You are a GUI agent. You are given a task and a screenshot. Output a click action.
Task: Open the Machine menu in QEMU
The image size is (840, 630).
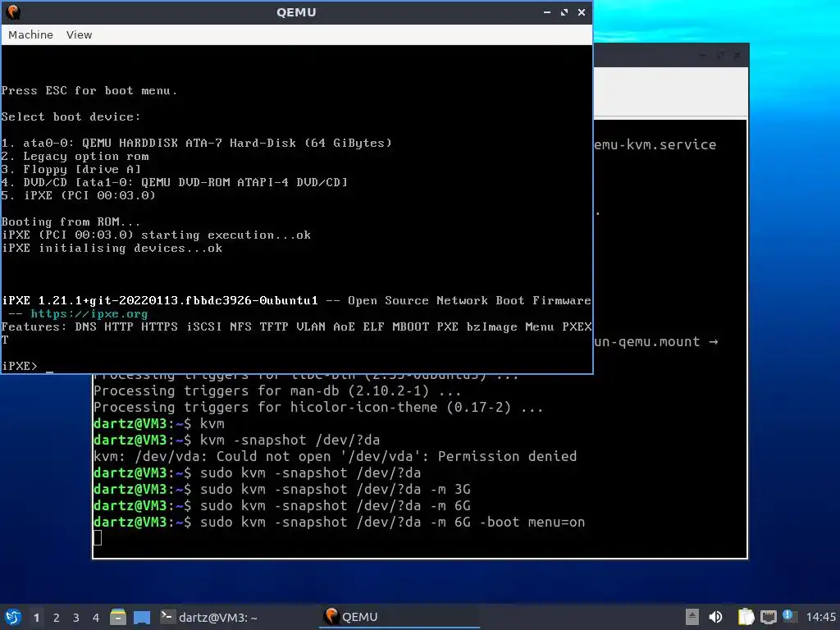point(30,34)
